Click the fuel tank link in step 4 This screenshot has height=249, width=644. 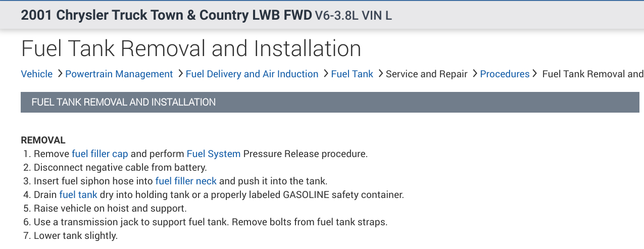78,194
